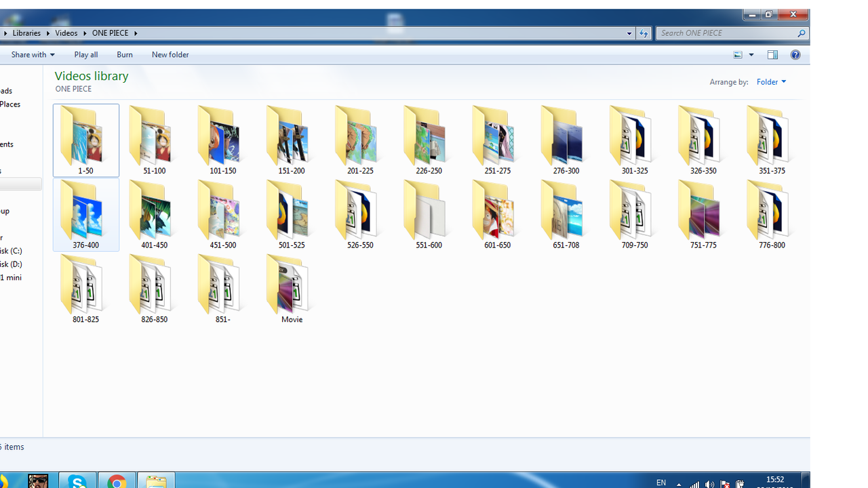Go to Videos in the address bar

pos(66,33)
